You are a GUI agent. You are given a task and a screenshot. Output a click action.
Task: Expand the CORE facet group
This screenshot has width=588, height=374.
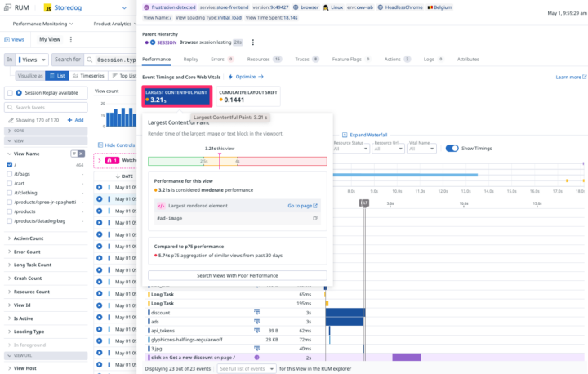[46, 131]
